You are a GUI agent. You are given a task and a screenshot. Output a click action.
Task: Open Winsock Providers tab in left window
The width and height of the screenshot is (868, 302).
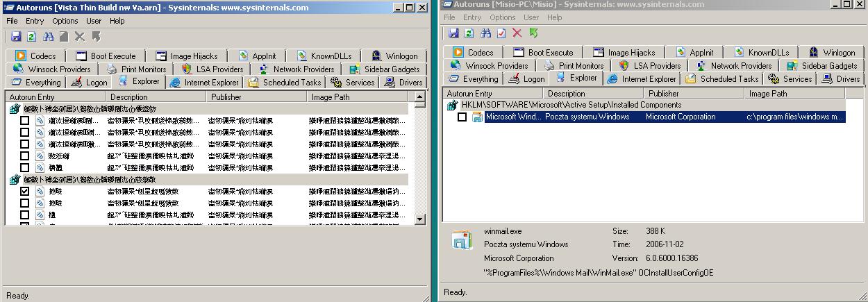point(51,69)
